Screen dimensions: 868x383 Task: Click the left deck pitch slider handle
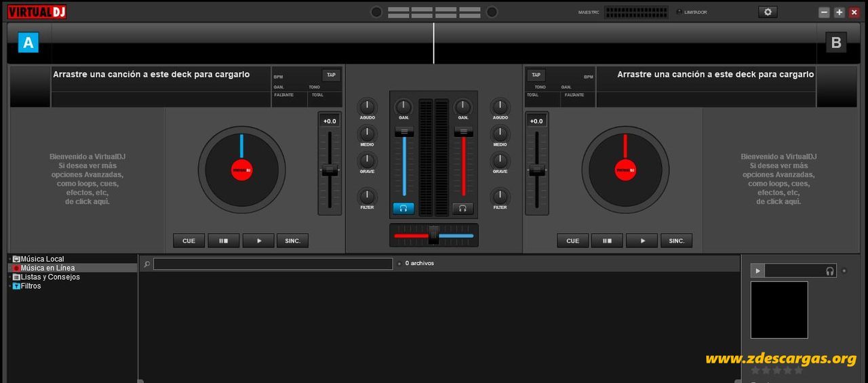coord(330,169)
